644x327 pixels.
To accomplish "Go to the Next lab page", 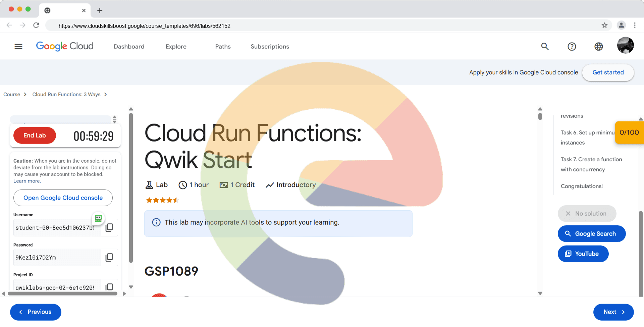I will [x=613, y=312].
